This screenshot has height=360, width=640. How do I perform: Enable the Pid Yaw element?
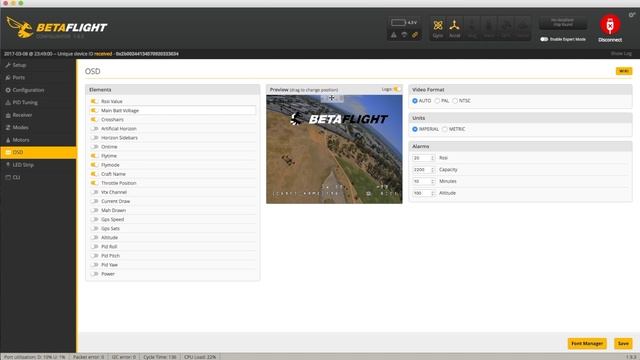[94, 265]
